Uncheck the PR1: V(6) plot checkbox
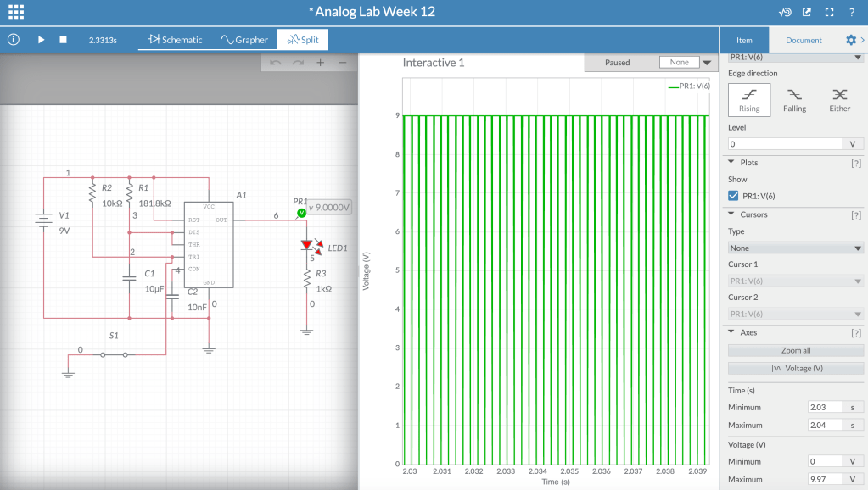The height and width of the screenshot is (490, 868). tap(733, 196)
